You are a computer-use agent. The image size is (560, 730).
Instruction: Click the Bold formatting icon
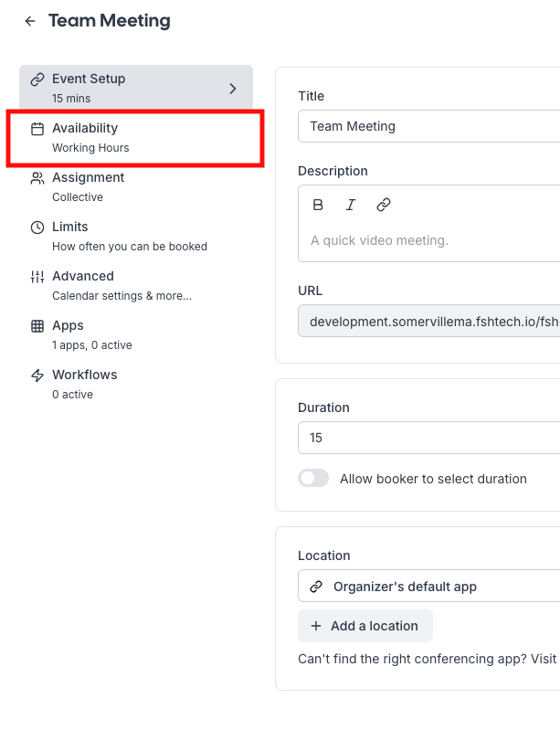point(318,205)
